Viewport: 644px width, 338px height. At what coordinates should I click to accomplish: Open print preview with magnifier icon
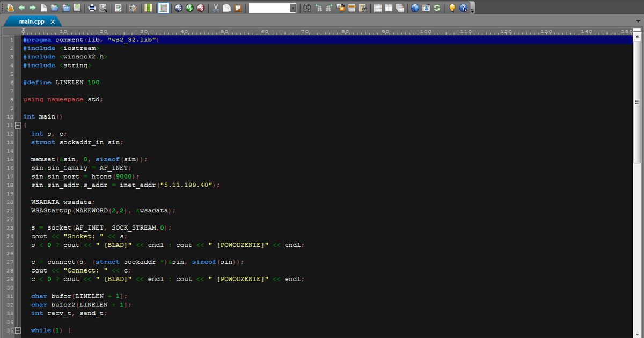click(x=103, y=8)
